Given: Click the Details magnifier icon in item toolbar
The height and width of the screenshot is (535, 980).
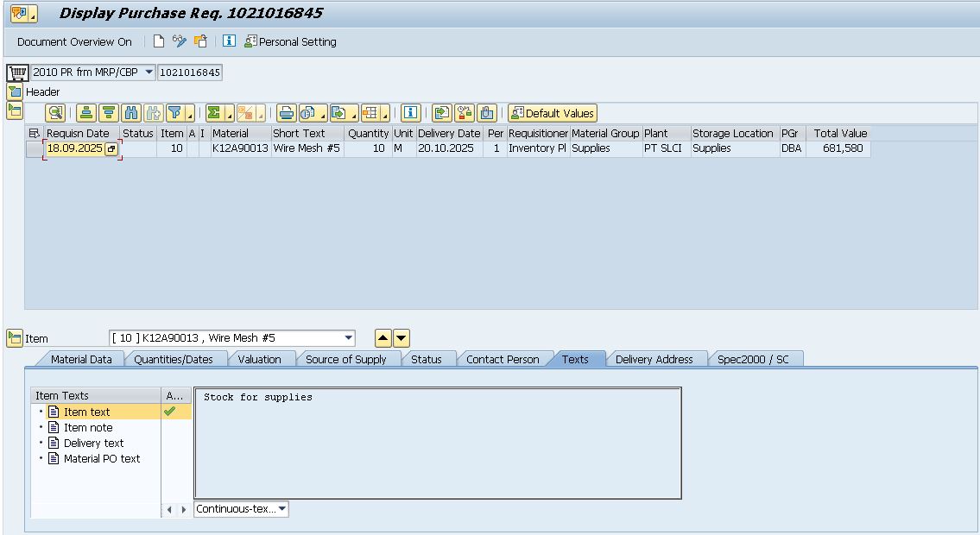Looking at the screenshot, I should pos(55,113).
